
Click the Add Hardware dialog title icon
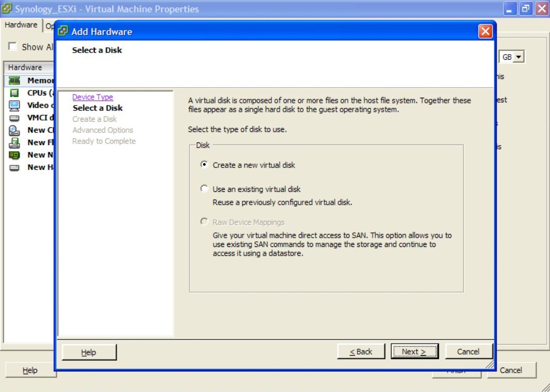pyautogui.click(x=63, y=31)
